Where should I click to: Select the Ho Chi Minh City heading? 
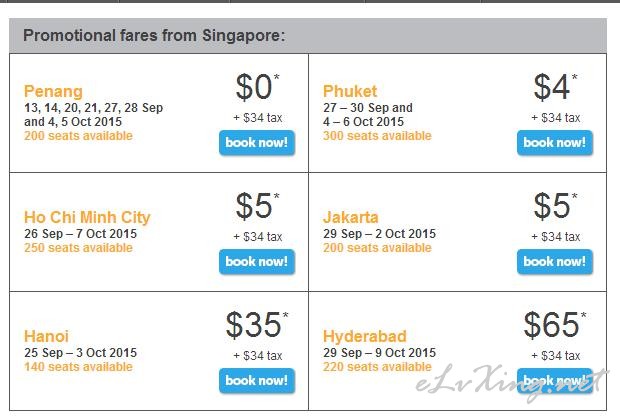tap(87, 217)
